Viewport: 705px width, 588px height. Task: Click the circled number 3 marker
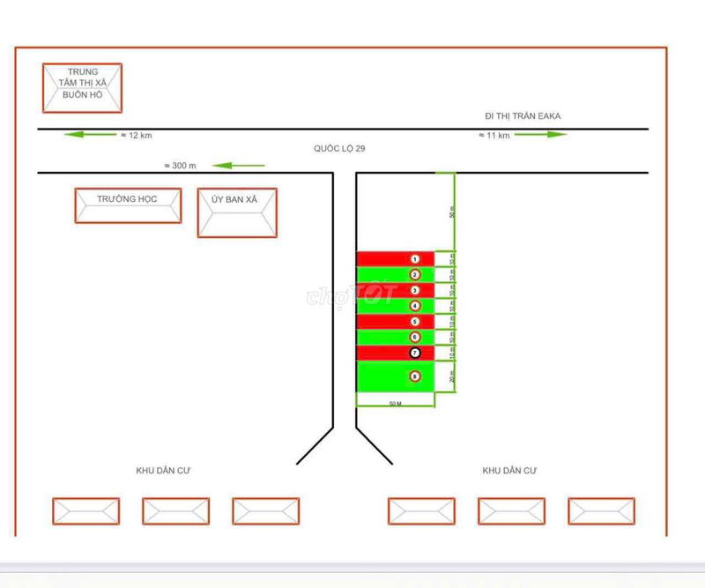[x=415, y=290]
